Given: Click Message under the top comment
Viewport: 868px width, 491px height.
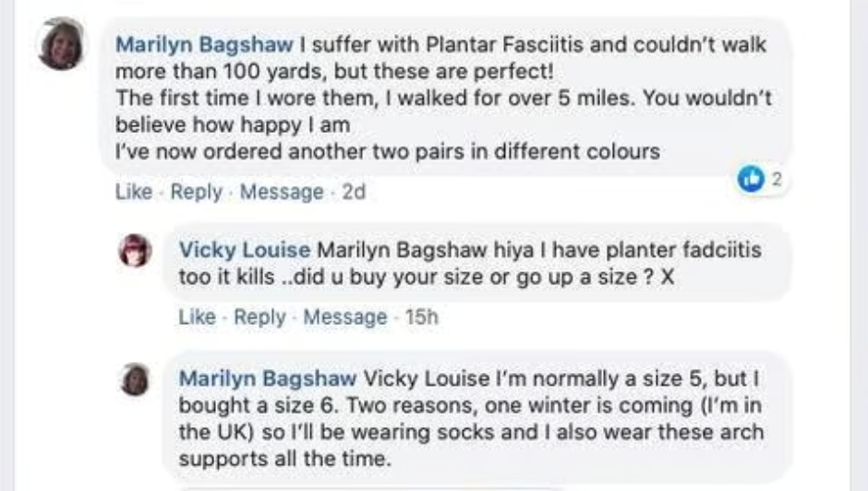Looking at the screenshot, I should click(281, 192).
